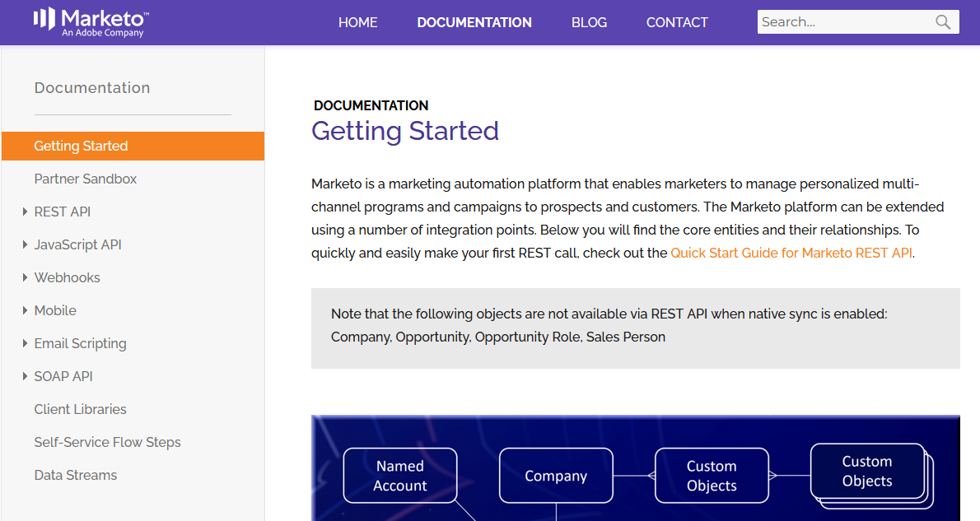The height and width of the screenshot is (521, 980).
Task: Open JavaScript API sidebar link
Action: click(x=78, y=245)
